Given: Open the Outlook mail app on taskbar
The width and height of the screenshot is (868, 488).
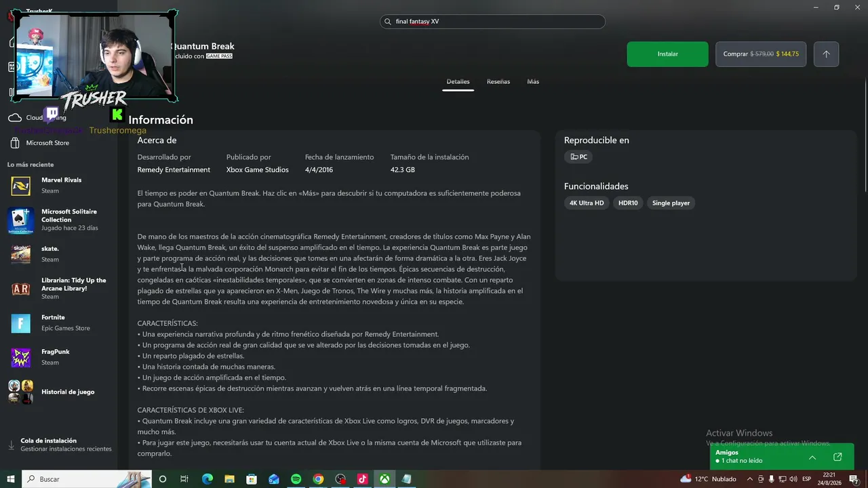Looking at the screenshot, I should (x=274, y=479).
